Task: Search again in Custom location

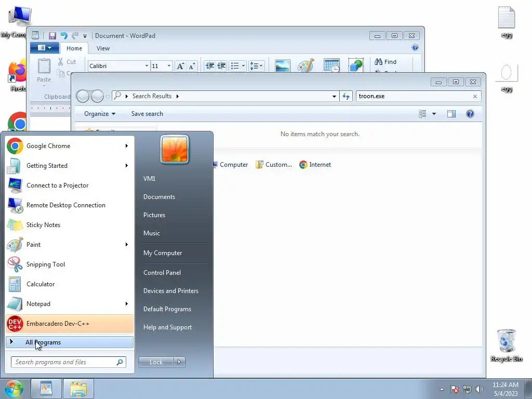Action: pos(274,165)
